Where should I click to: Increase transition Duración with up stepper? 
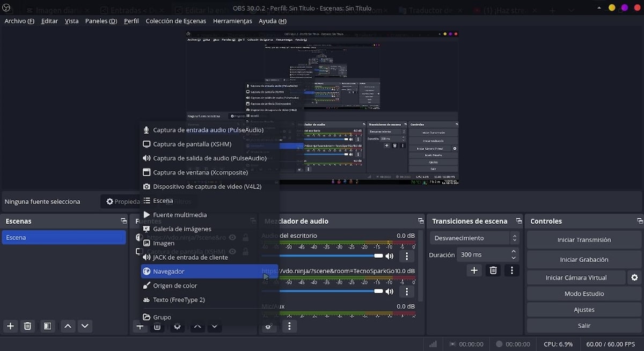click(514, 251)
